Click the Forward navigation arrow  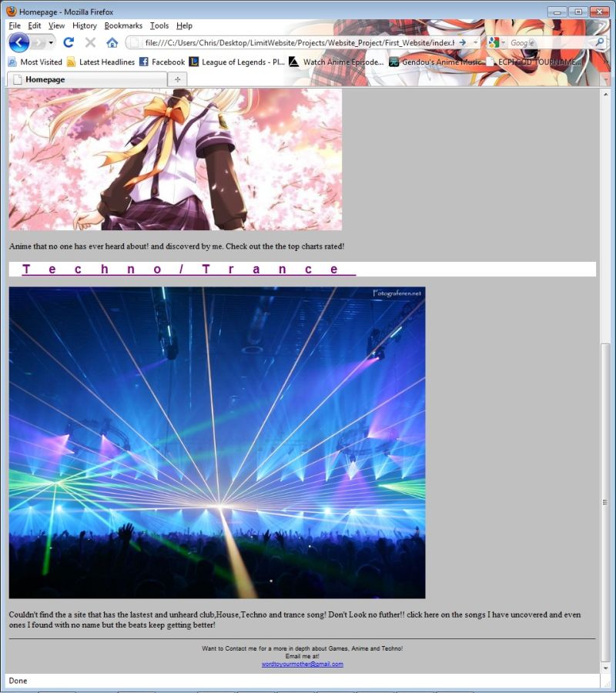pyautogui.click(x=39, y=43)
